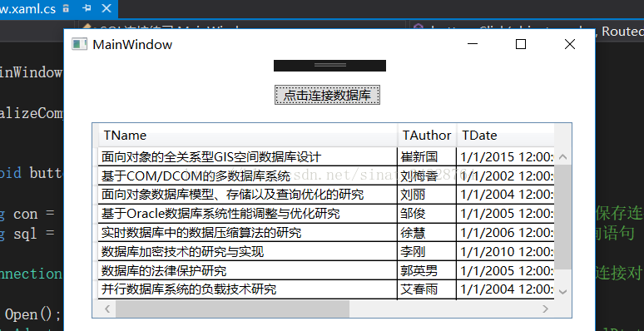
Task: Select author cell 崔新国
Action: (x=427, y=157)
